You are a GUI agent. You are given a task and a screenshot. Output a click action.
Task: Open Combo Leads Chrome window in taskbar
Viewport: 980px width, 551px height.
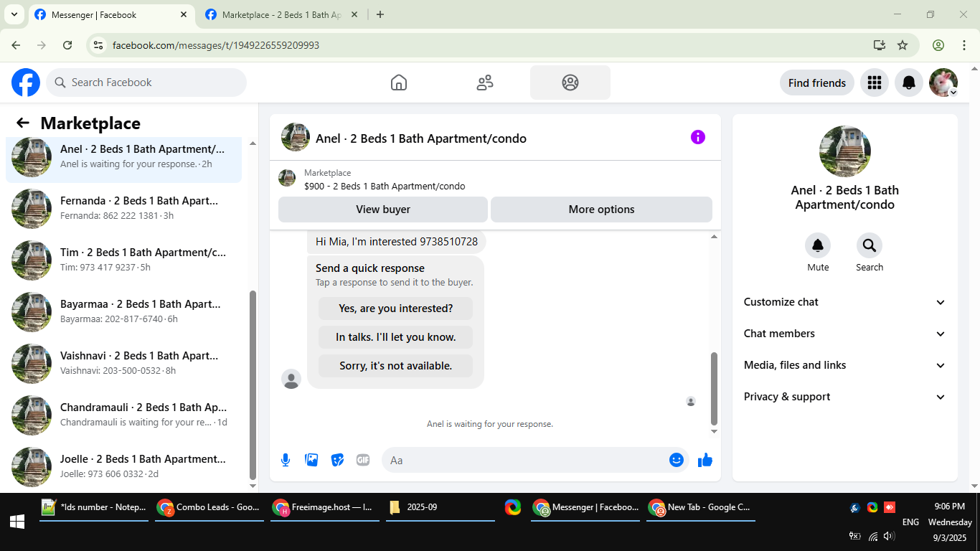tap(209, 507)
